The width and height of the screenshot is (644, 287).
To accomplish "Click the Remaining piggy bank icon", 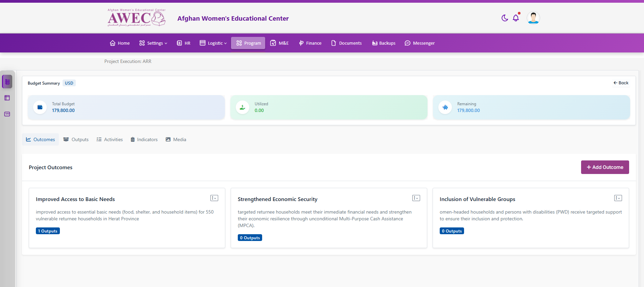I will point(445,107).
